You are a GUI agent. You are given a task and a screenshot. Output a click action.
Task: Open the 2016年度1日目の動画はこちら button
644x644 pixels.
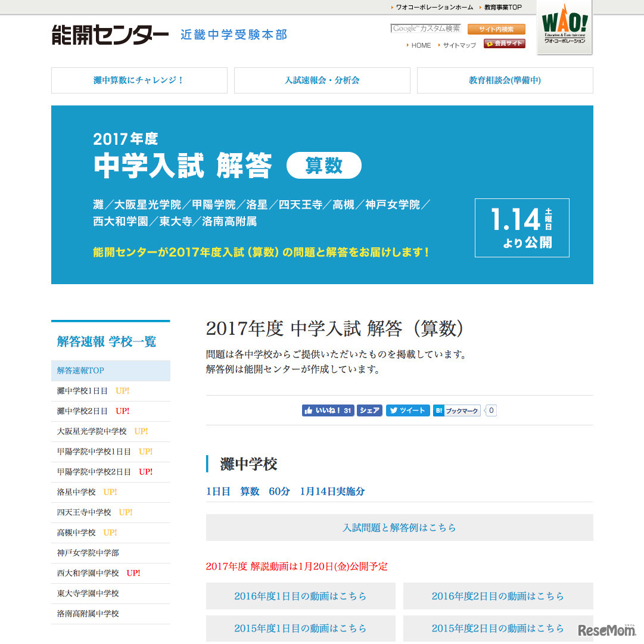click(x=301, y=596)
